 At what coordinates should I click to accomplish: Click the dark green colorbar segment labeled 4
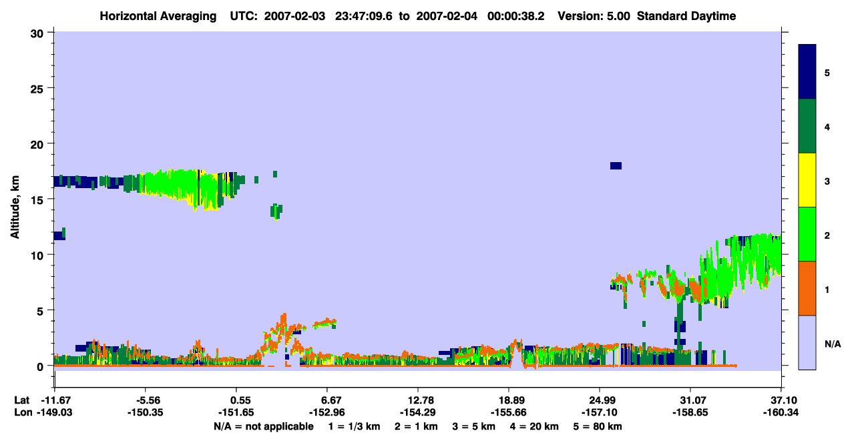807,126
